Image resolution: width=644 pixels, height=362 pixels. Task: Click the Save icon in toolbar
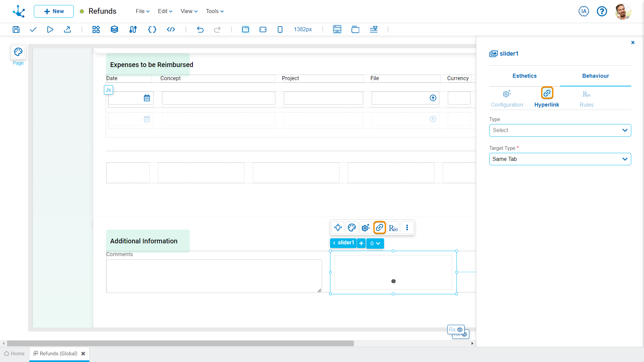click(x=16, y=29)
